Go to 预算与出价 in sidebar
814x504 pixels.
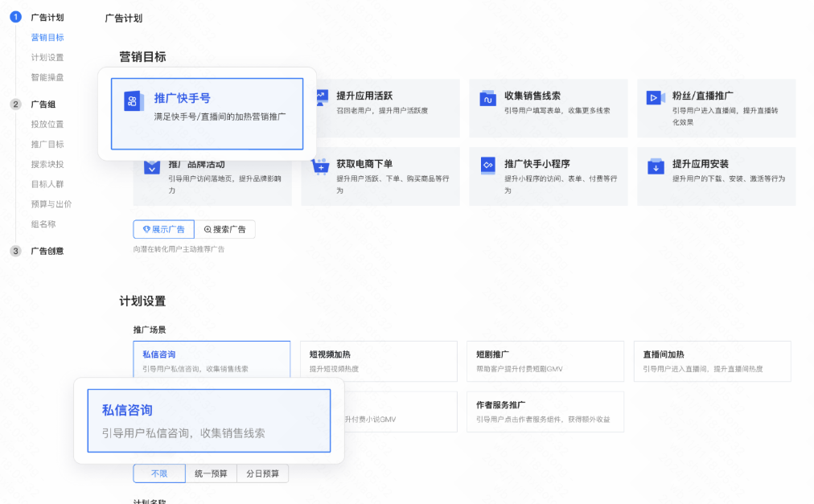tap(51, 204)
